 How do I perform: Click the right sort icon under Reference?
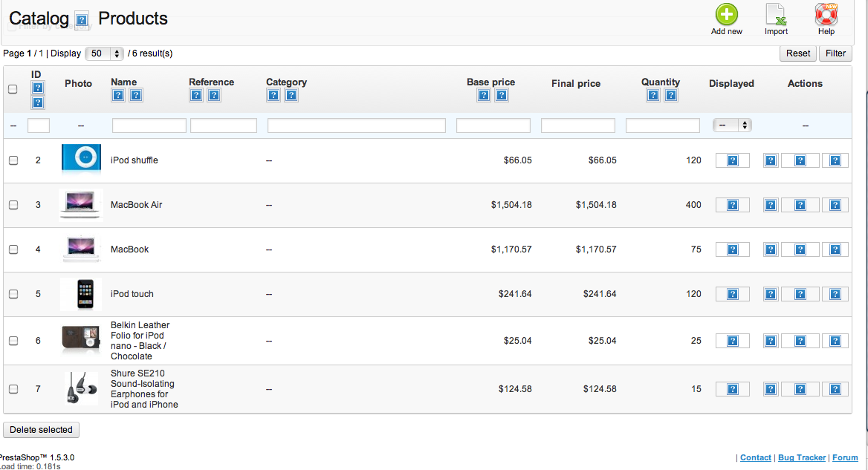tap(214, 95)
